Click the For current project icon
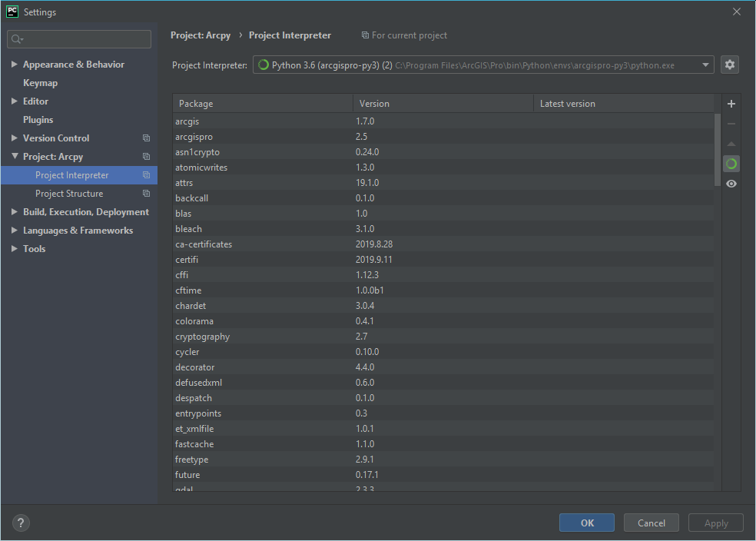This screenshot has height=541, width=756. [365, 35]
